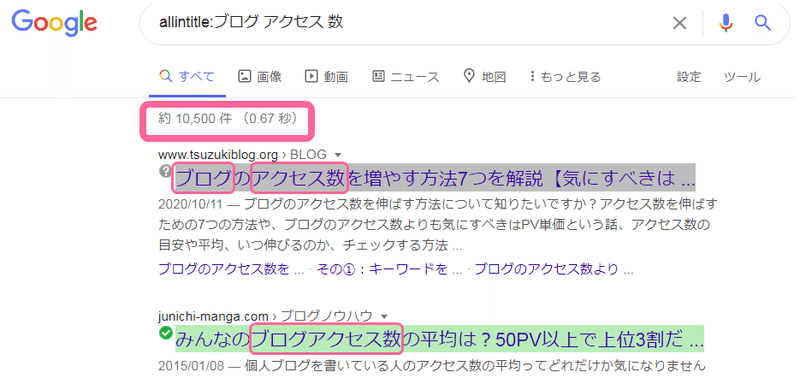The height and width of the screenshot is (383, 800).
Task: Open the ニュース tab
Action: [406, 77]
